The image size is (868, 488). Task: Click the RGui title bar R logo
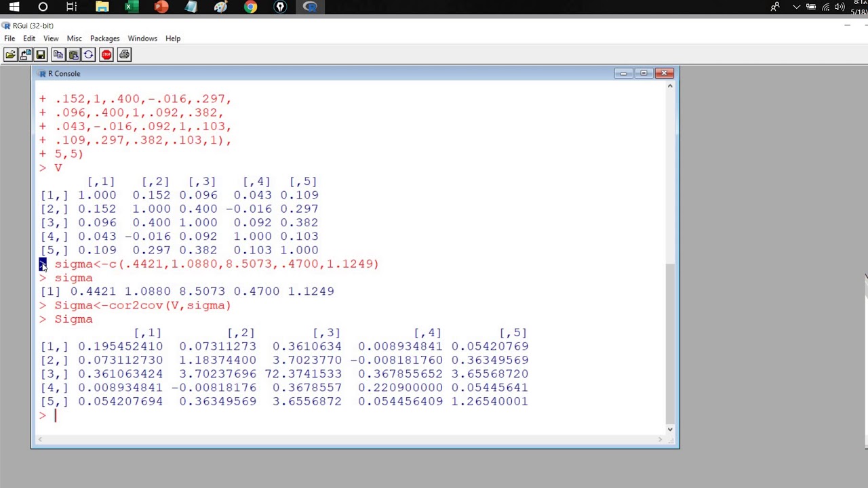(x=6, y=26)
